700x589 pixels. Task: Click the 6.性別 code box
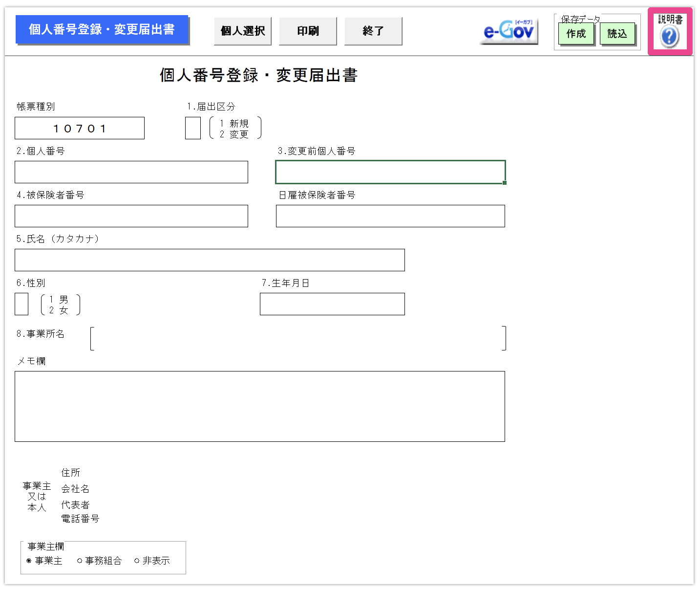21,304
